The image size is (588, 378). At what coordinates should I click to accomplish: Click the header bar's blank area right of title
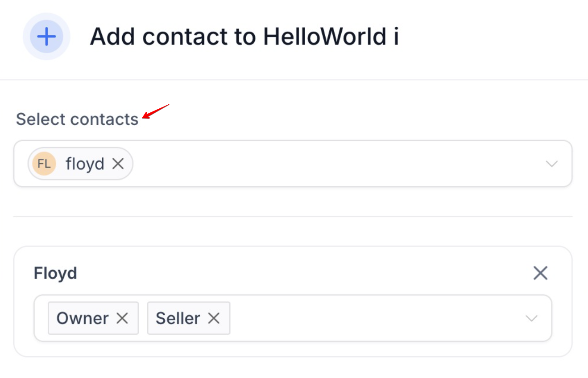(491, 37)
